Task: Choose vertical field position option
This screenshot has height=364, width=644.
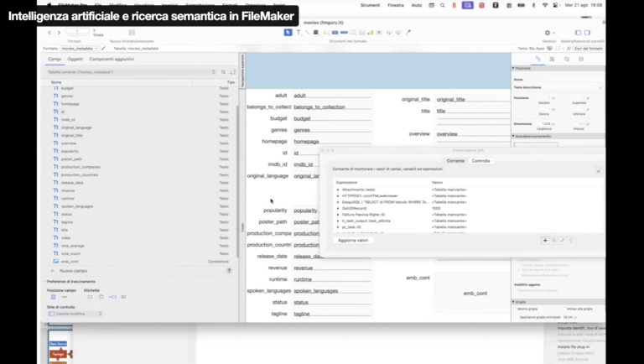Action: click(x=53, y=297)
